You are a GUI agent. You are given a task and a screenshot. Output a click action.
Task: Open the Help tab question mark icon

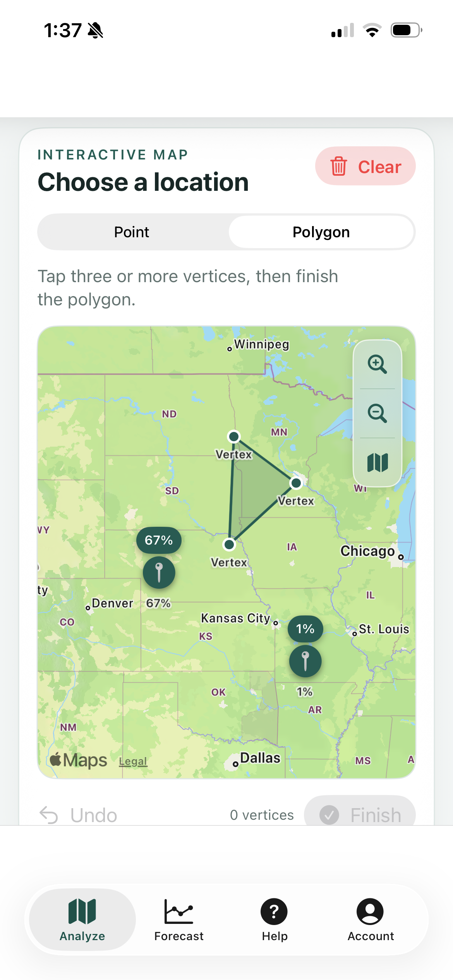coord(274,911)
